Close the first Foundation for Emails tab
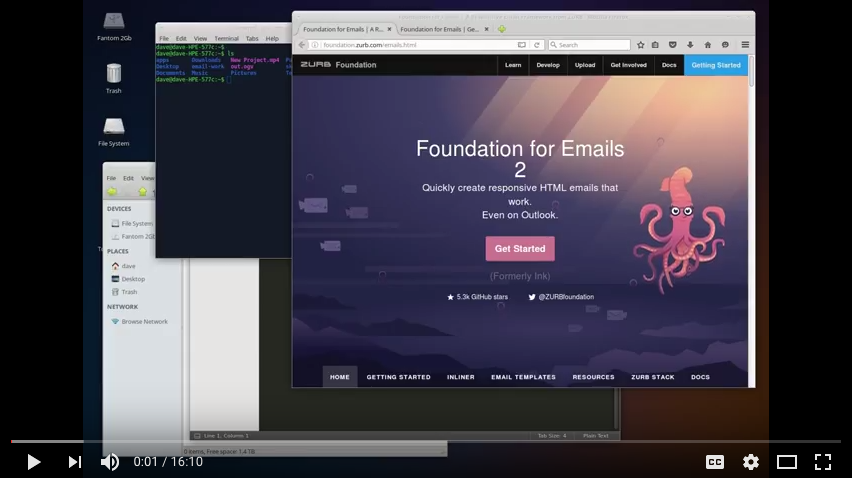 [x=389, y=29]
